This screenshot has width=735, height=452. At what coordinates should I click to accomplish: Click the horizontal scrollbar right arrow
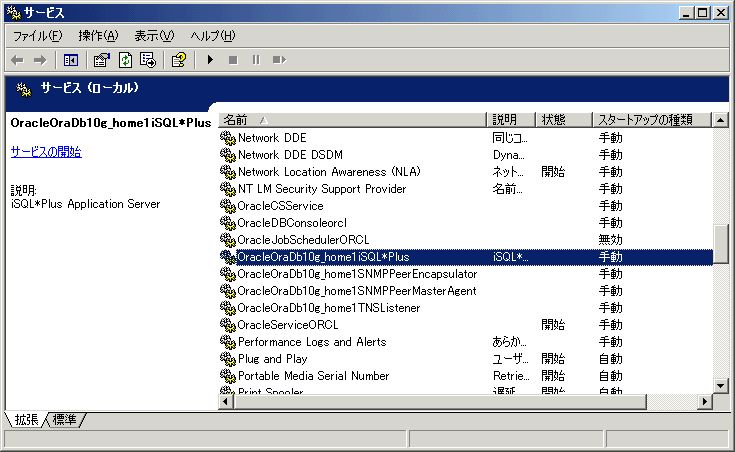click(x=704, y=401)
